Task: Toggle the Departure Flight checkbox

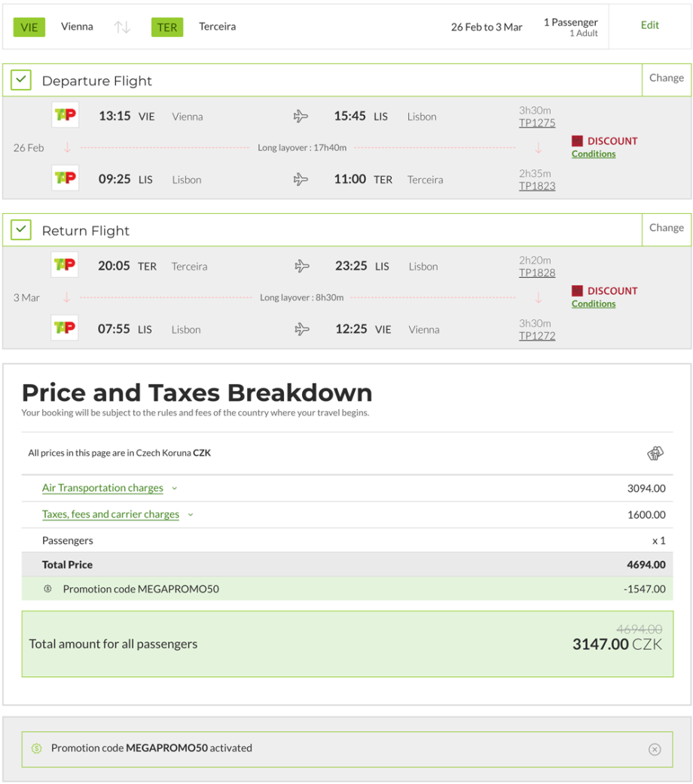Action: (21, 81)
